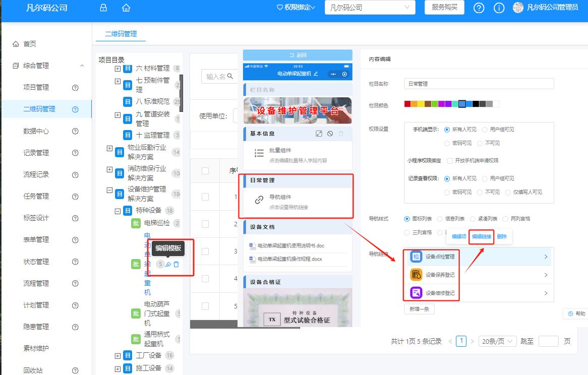588x375 pixels.
Task: Switch to the 二维码管理 tab
Action: click(x=121, y=34)
